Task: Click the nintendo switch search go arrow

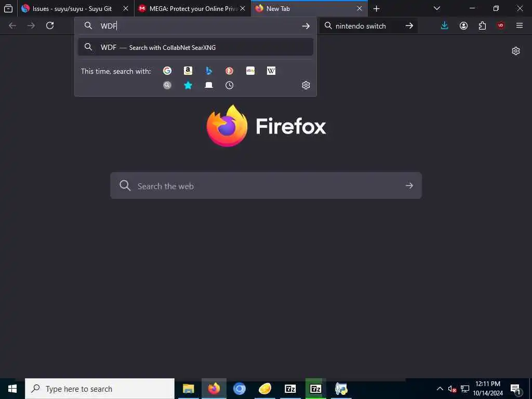Action: point(409,26)
